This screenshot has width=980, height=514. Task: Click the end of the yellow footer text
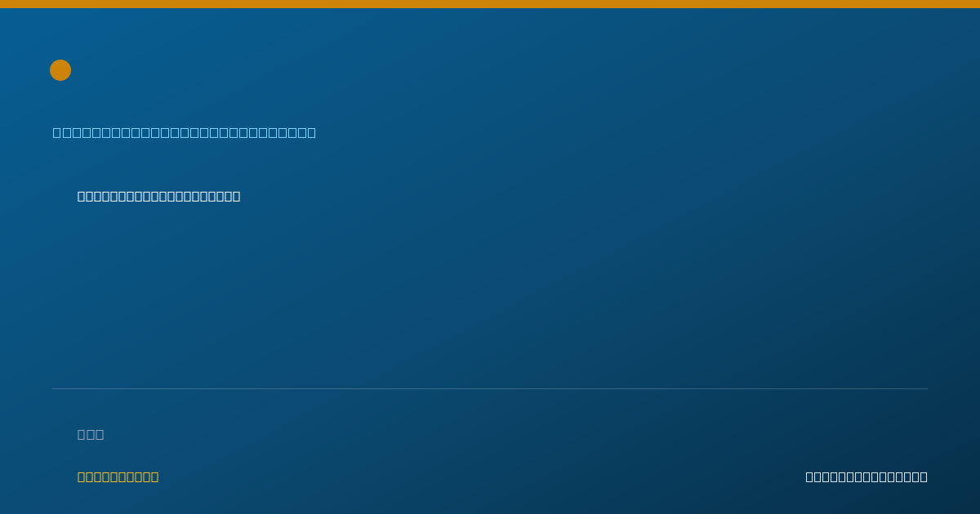click(154, 477)
